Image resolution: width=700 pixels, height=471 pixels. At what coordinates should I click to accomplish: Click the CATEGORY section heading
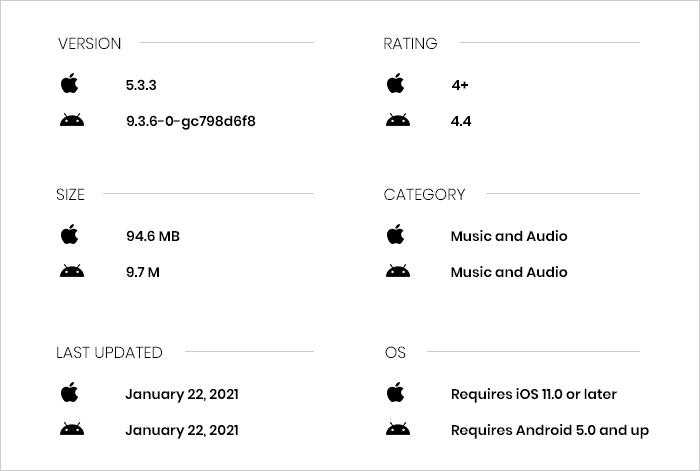(425, 195)
